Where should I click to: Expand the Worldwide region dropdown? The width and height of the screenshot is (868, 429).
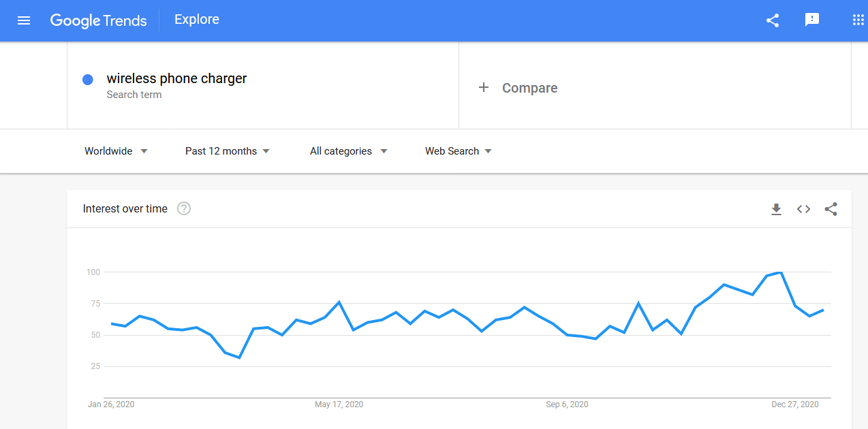click(116, 151)
